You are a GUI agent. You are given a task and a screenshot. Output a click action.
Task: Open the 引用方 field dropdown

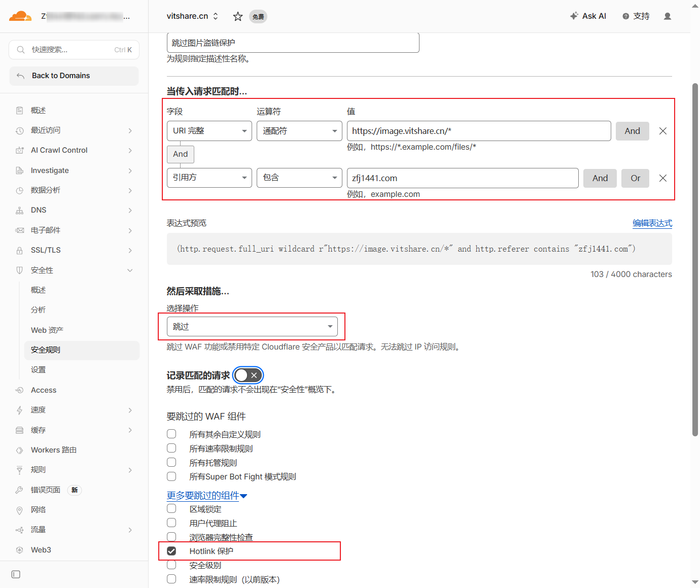pos(209,178)
